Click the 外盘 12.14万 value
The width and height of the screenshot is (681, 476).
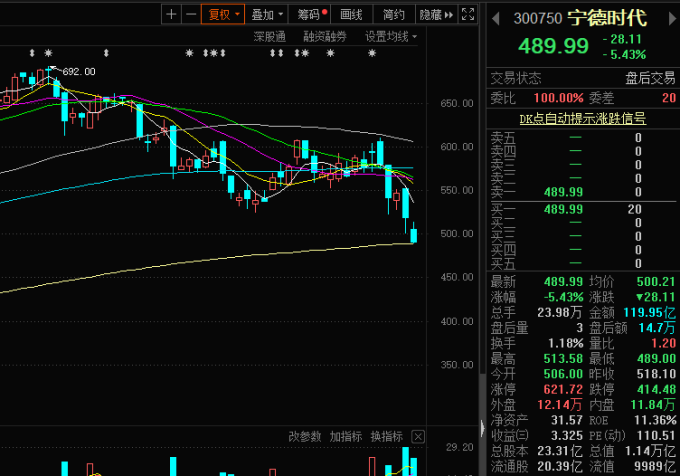560,405
